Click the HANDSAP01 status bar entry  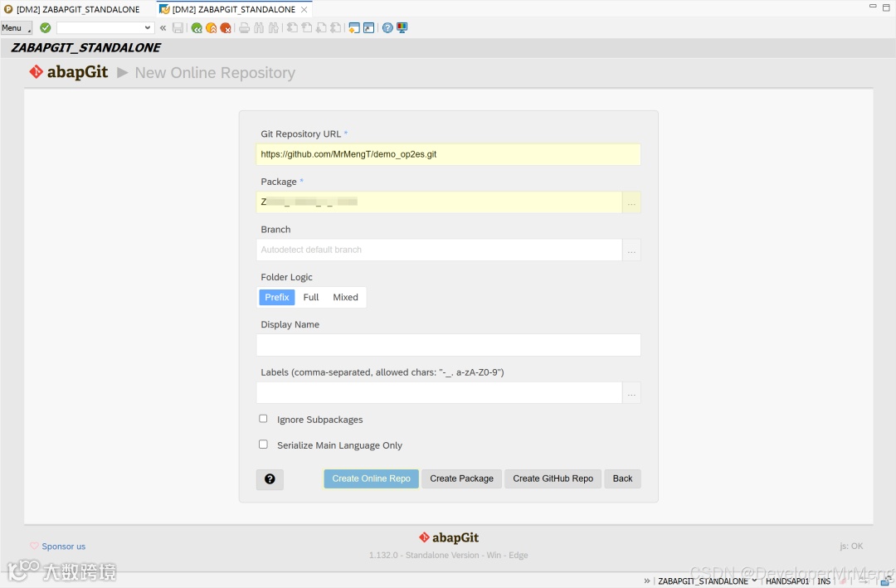[x=787, y=581]
